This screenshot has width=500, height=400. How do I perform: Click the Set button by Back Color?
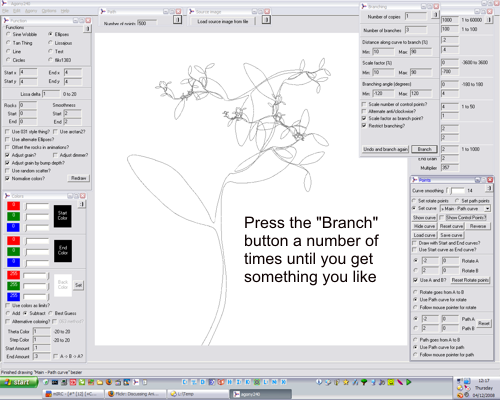[78, 285]
